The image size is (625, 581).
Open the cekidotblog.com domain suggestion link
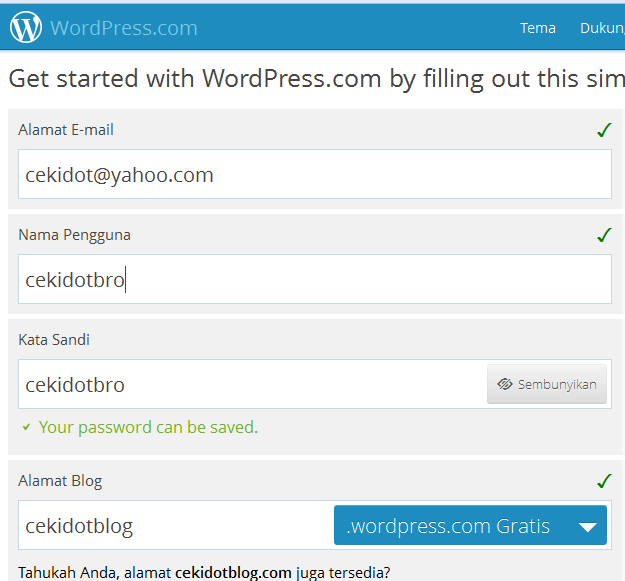pos(233,573)
